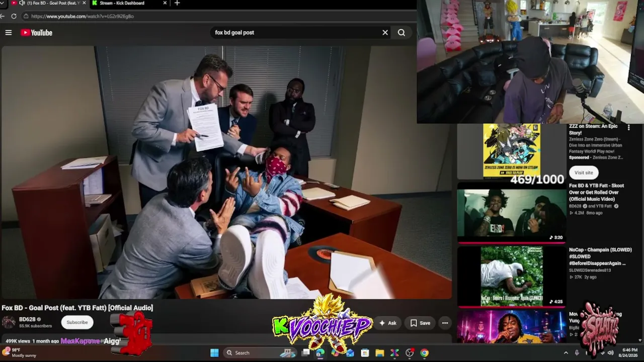644x362 pixels.
Task: Close the Kick Dashboard tab
Action: [x=165, y=3]
